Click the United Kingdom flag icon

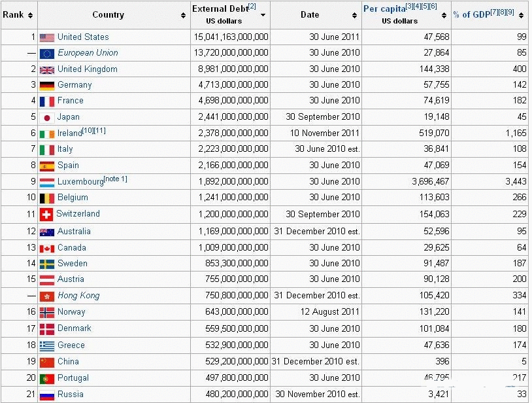tap(47, 70)
